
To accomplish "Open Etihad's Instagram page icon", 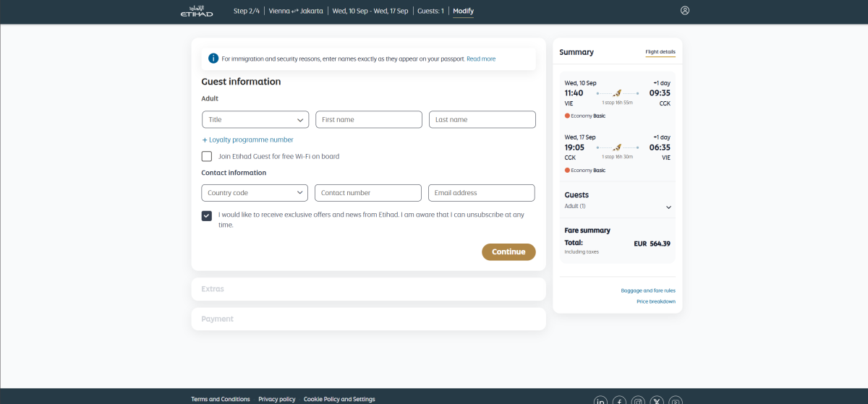I will 638,401.
